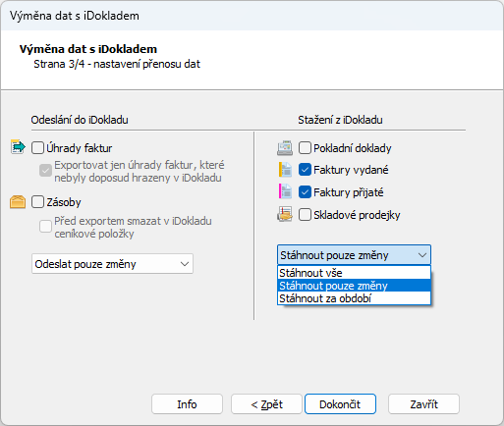Collapse the Stáhnout pouze změny combo box
The height and width of the screenshot is (426, 504).
pyautogui.click(x=354, y=255)
